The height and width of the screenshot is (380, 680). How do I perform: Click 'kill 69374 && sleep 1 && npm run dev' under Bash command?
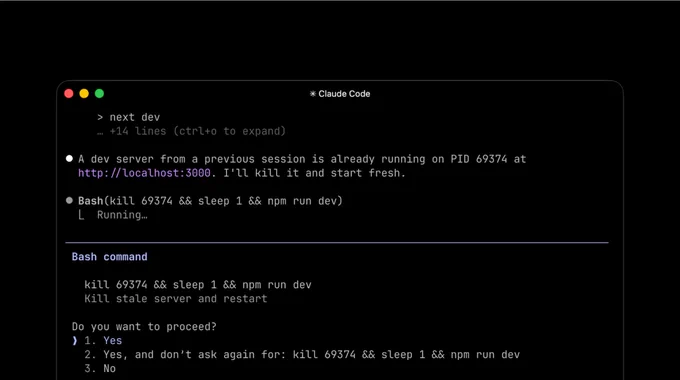pos(198,285)
